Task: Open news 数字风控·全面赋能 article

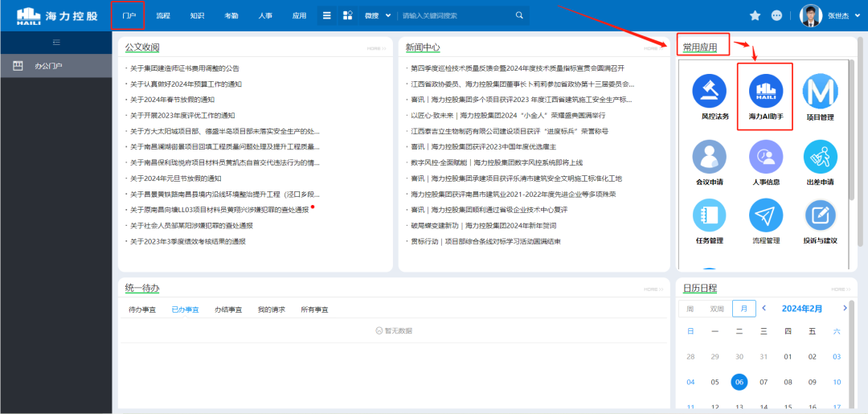Action: click(x=497, y=162)
